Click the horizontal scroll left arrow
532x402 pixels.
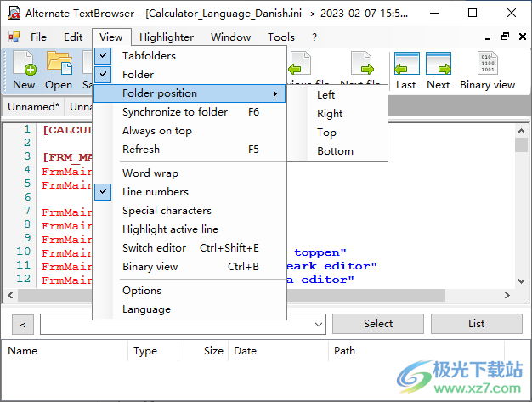point(10,295)
